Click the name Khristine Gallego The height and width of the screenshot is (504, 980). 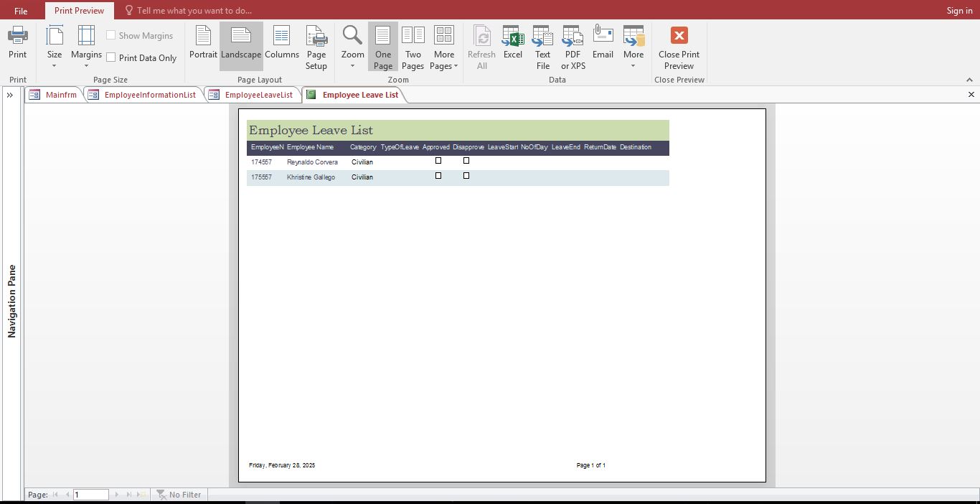pyautogui.click(x=311, y=177)
